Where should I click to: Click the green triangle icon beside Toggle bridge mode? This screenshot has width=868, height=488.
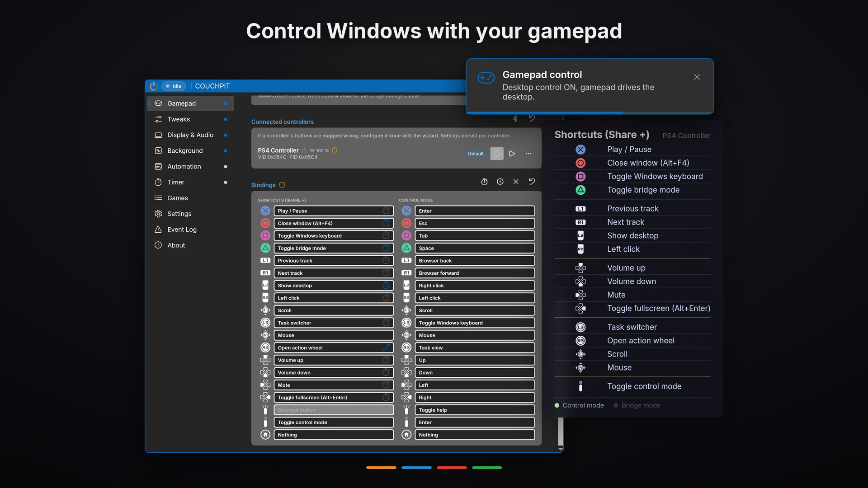coord(265,248)
